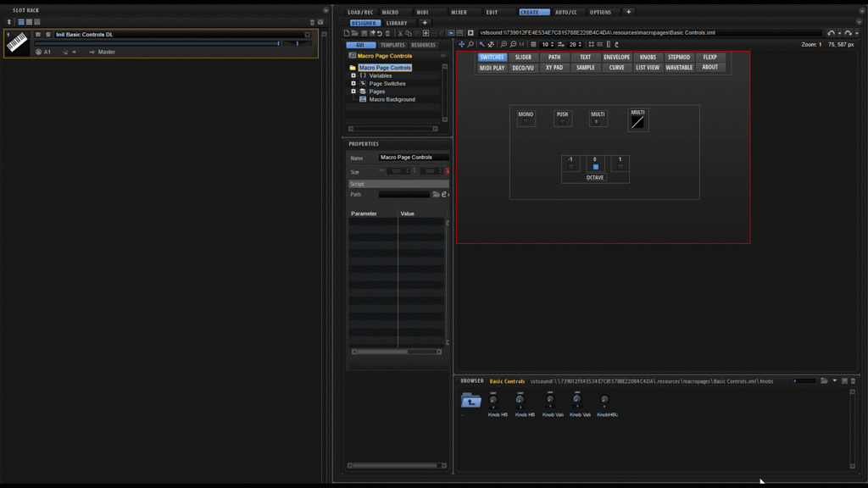868x488 pixels.
Task: Toggle the PUSH switch control
Action: (x=562, y=118)
